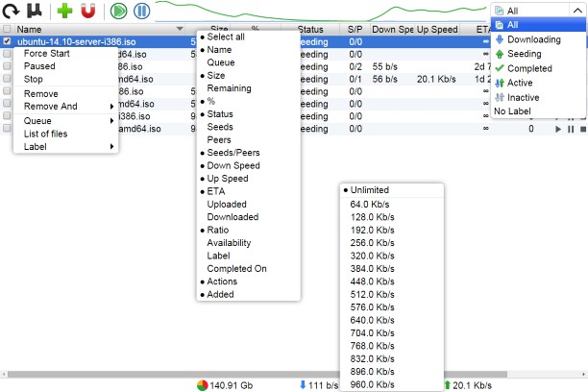Choose Force Start from context menu
Viewport: 588px width, 392px height.
click(x=46, y=54)
